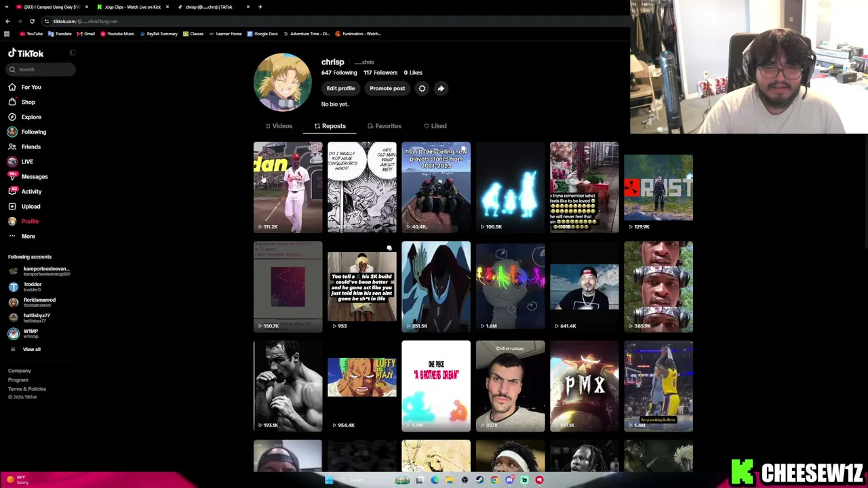Open Steam from the taskbar
This screenshot has height=488, width=868.
pos(479,480)
